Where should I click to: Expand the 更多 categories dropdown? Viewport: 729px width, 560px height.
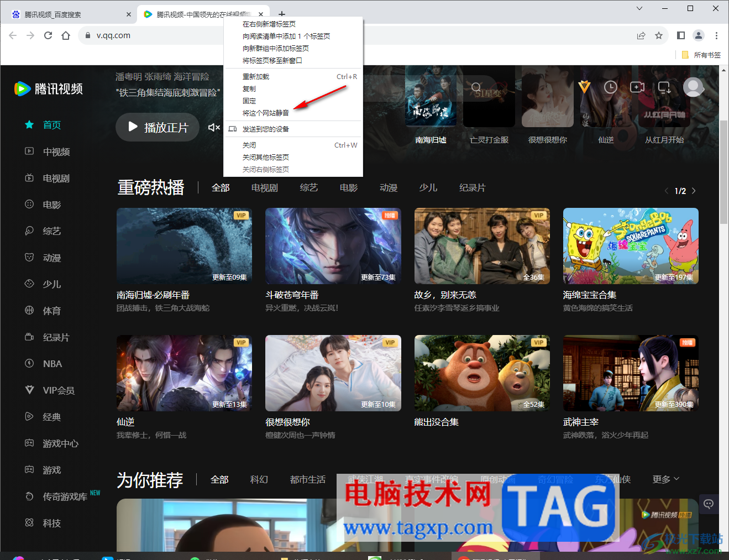tap(666, 479)
